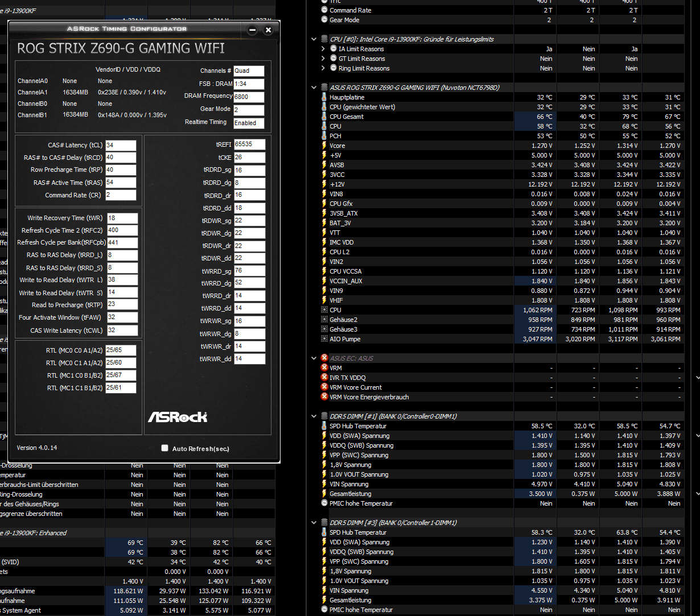Select DIMM #1 SPD Hub Temperatur icon

tap(324, 426)
